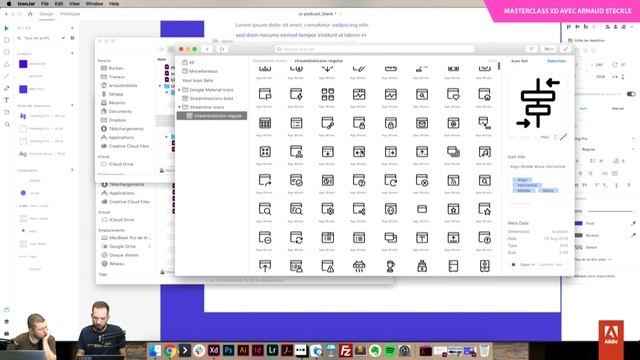
Task: Select the window-with-RSS-feed icon
Action: 453,180
